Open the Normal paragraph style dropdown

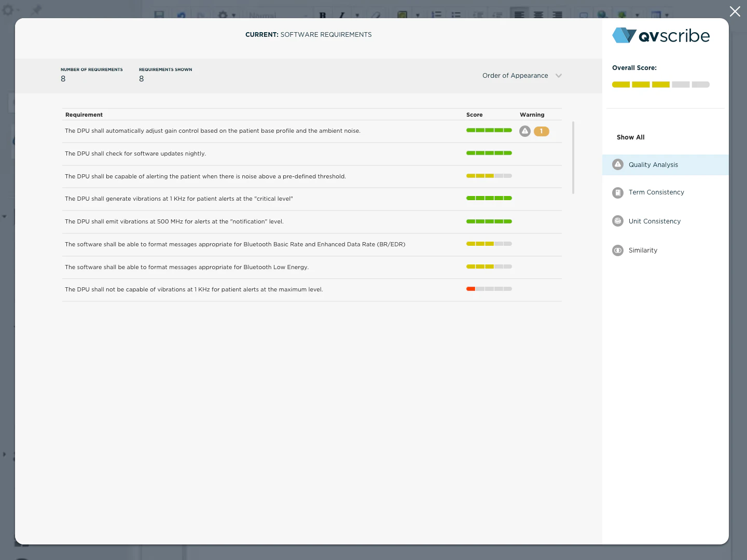point(278,15)
